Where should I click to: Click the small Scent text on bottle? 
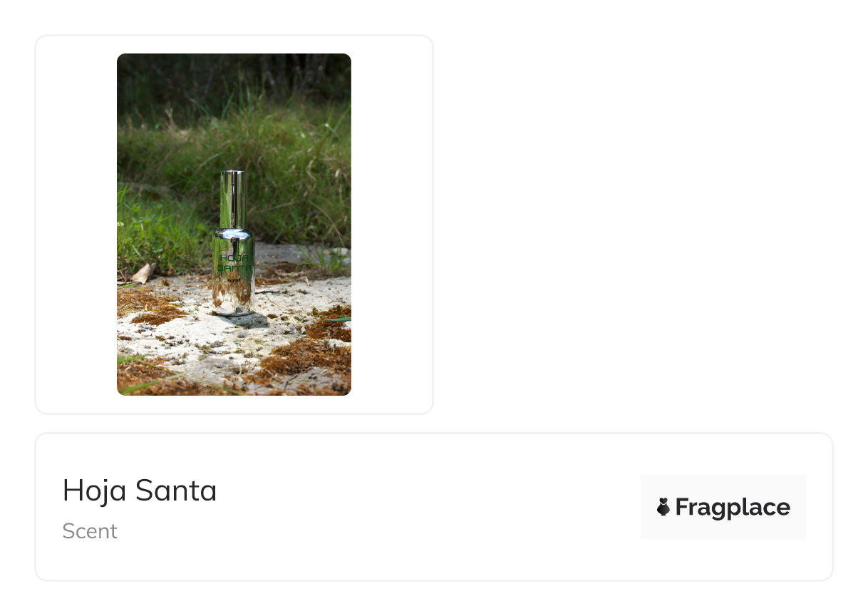pos(233,280)
